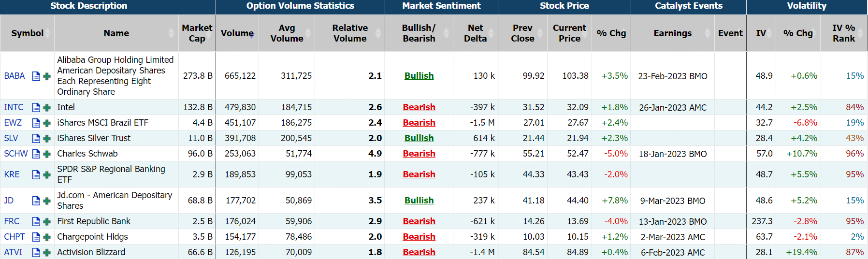Image resolution: width=868 pixels, height=259 pixels.
Task: Open the document icon for SCHW
Action: [36, 154]
